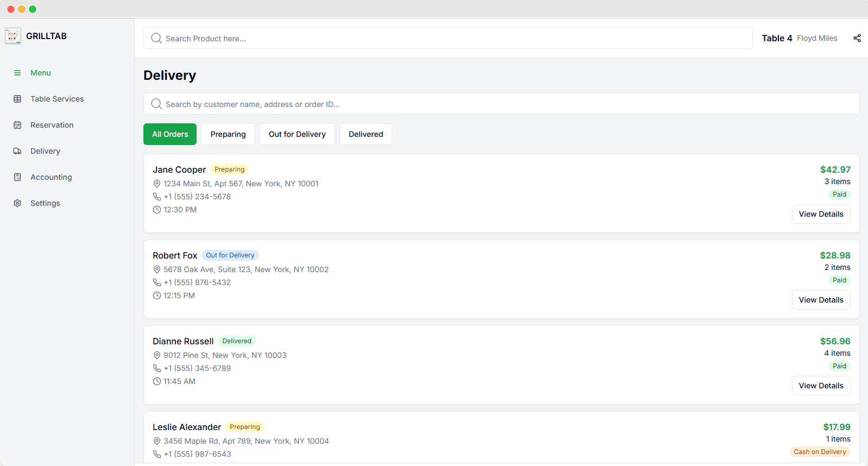Click the GRILLTAB logo icon

tap(13, 36)
